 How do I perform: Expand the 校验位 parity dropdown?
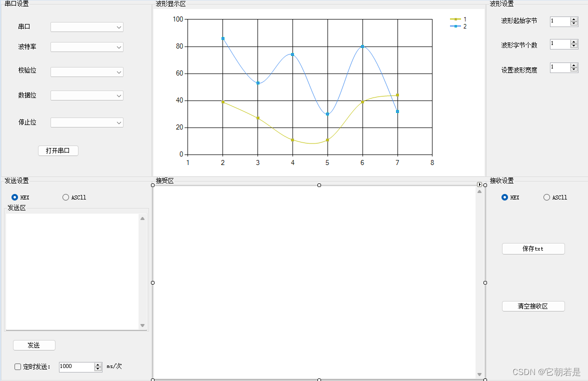click(x=86, y=72)
